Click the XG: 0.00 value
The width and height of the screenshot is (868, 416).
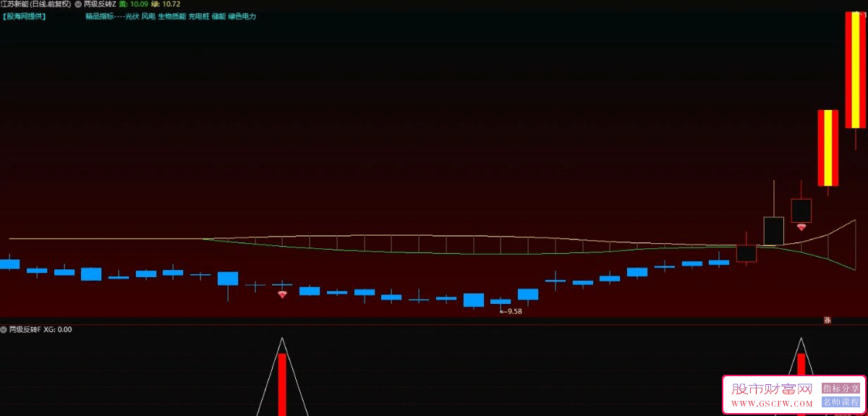58,329
